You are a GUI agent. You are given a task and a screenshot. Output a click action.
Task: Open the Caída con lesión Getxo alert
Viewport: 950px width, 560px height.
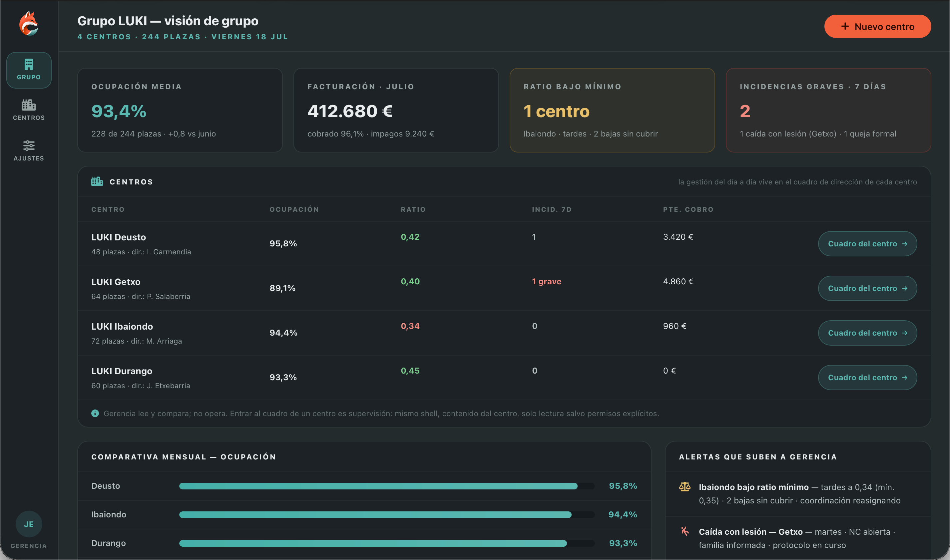click(x=798, y=538)
